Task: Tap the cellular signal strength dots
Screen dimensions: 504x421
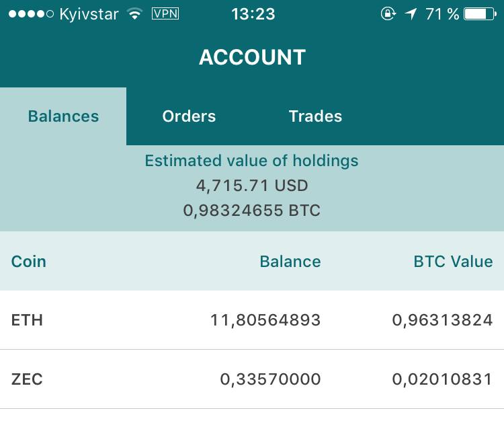Action: [31, 14]
